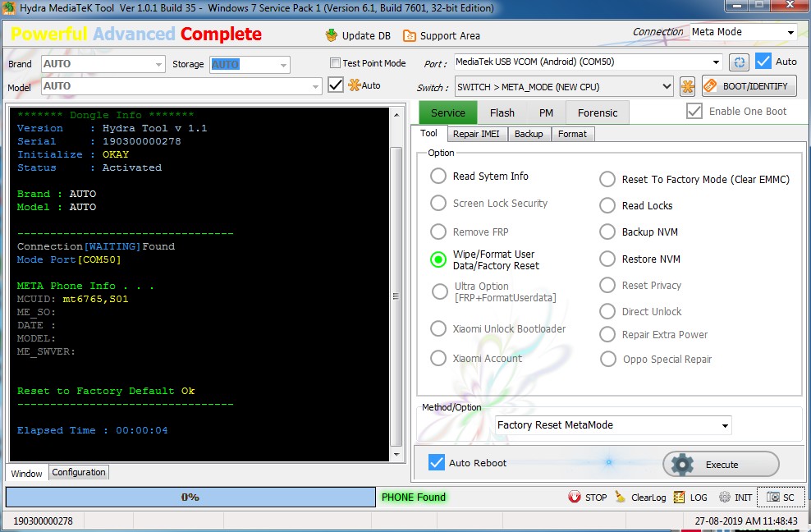Click the date-time in status bar
The image size is (811, 532).
click(x=746, y=521)
